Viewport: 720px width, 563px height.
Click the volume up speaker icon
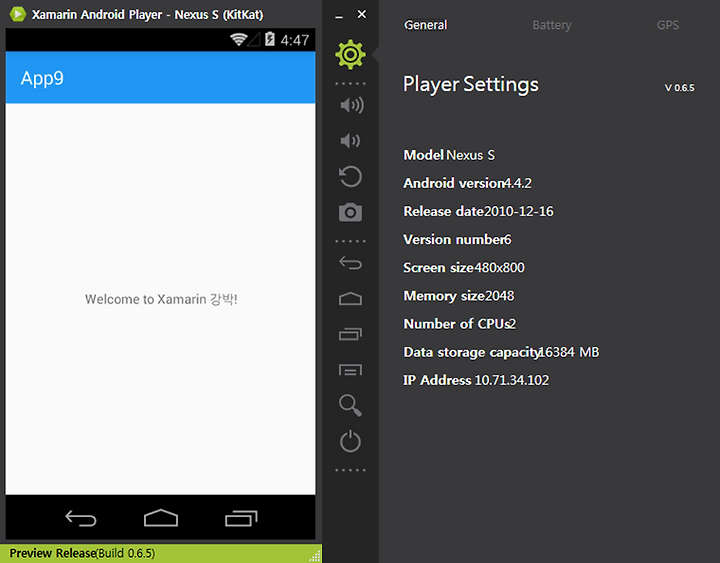click(x=352, y=105)
